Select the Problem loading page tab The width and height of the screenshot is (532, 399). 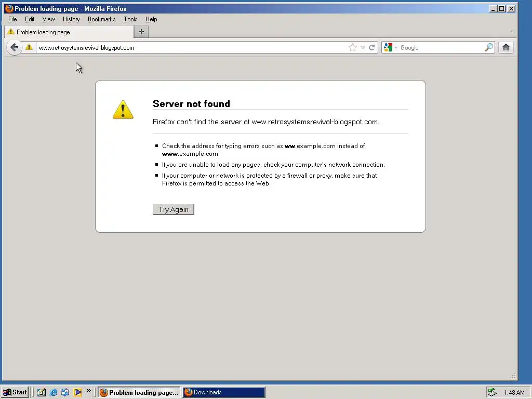(x=69, y=32)
